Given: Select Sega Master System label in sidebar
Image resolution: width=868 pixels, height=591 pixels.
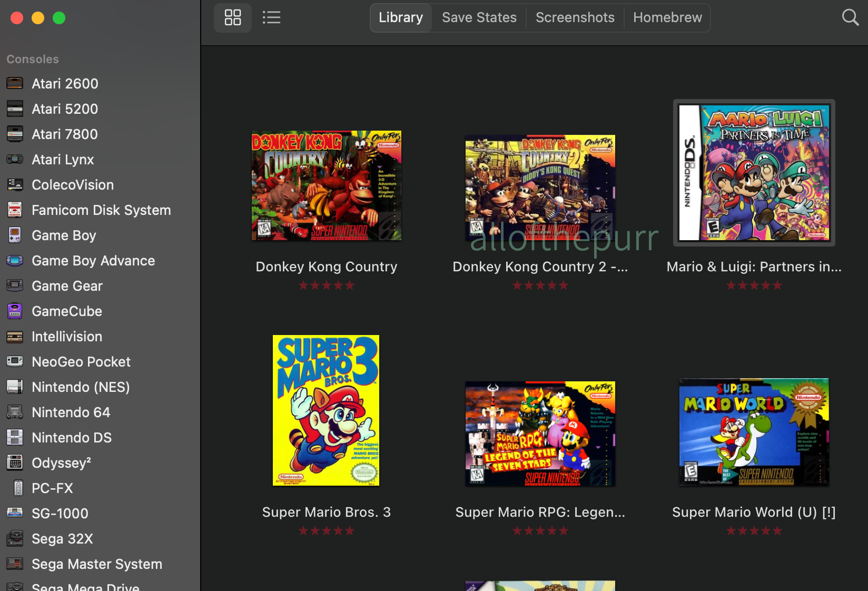Looking at the screenshot, I should (x=97, y=564).
